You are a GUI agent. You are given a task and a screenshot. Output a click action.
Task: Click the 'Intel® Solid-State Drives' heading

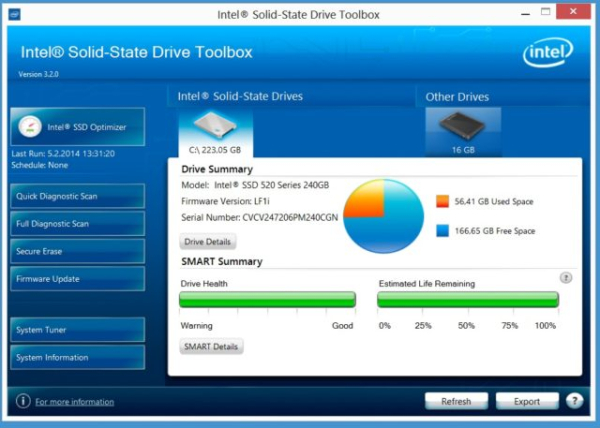(240, 96)
